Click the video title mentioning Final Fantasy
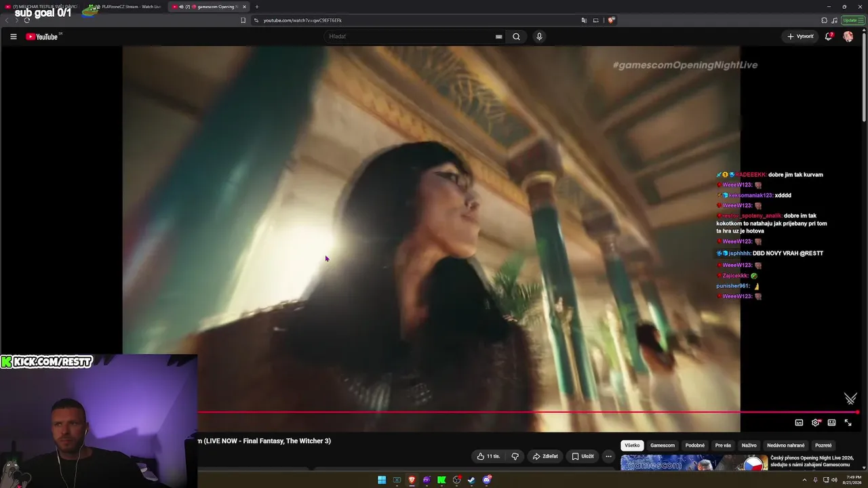The width and height of the screenshot is (868, 488). coord(264,441)
